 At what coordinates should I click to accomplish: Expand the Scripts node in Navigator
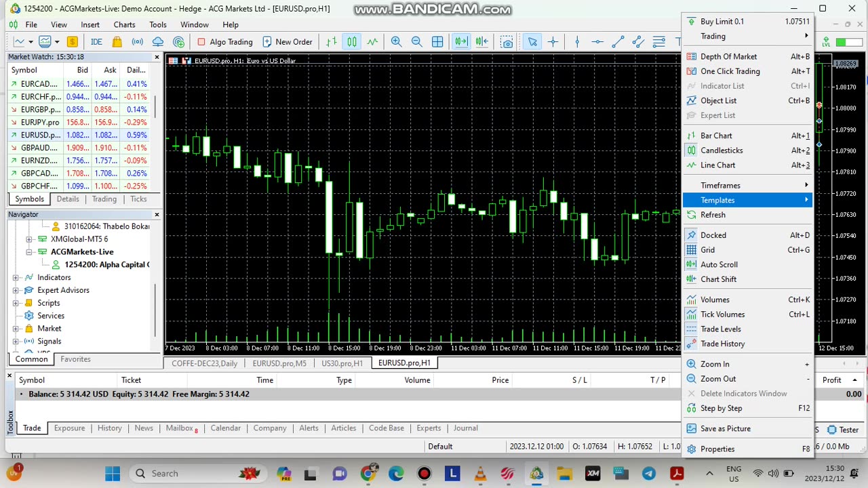click(16, 303)
